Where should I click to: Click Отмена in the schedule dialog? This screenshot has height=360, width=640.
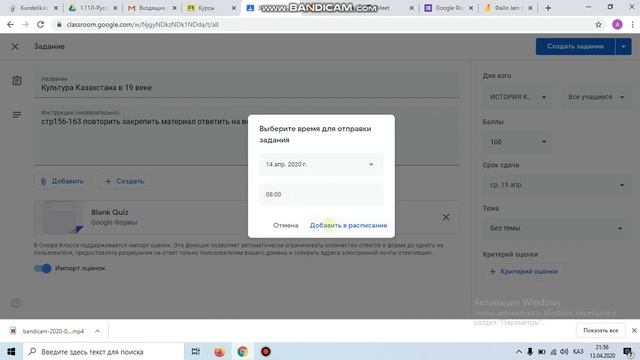pos(286,225)
